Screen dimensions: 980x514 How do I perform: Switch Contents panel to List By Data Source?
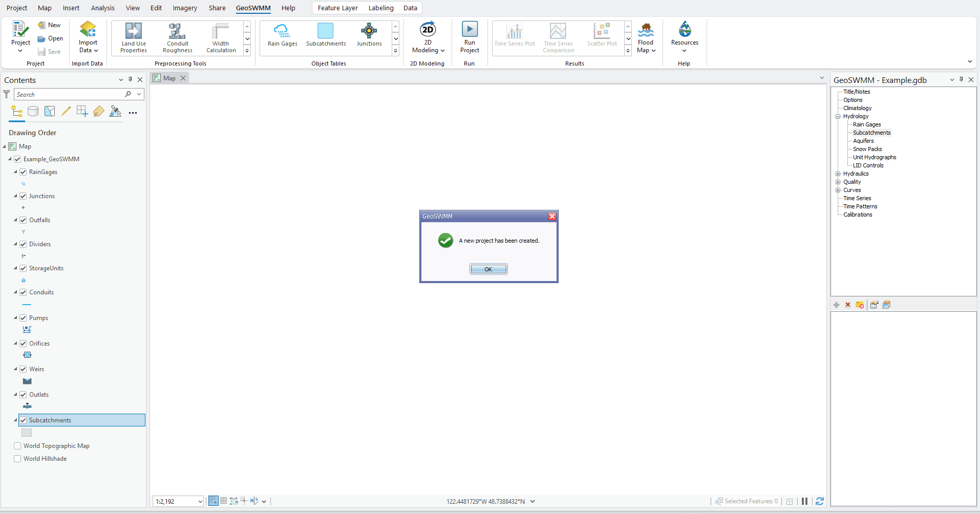pyautogui.click(x=33, y=111)
